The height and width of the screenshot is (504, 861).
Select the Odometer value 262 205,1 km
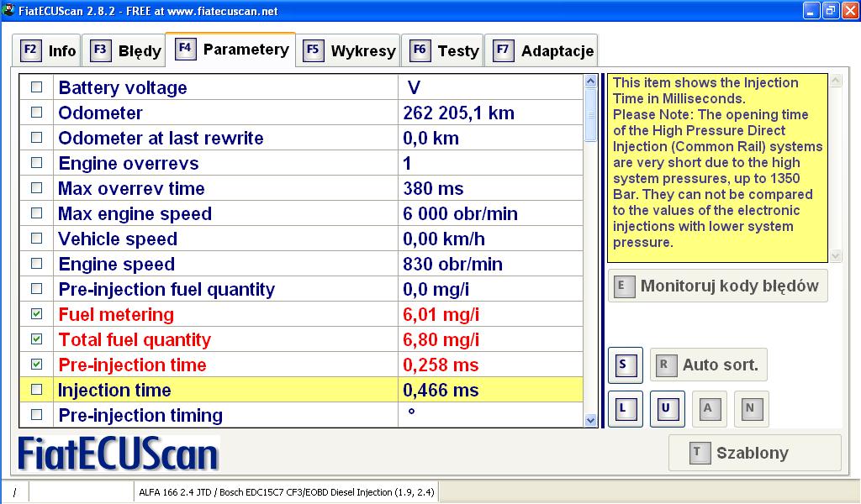[x=458, y=113]
